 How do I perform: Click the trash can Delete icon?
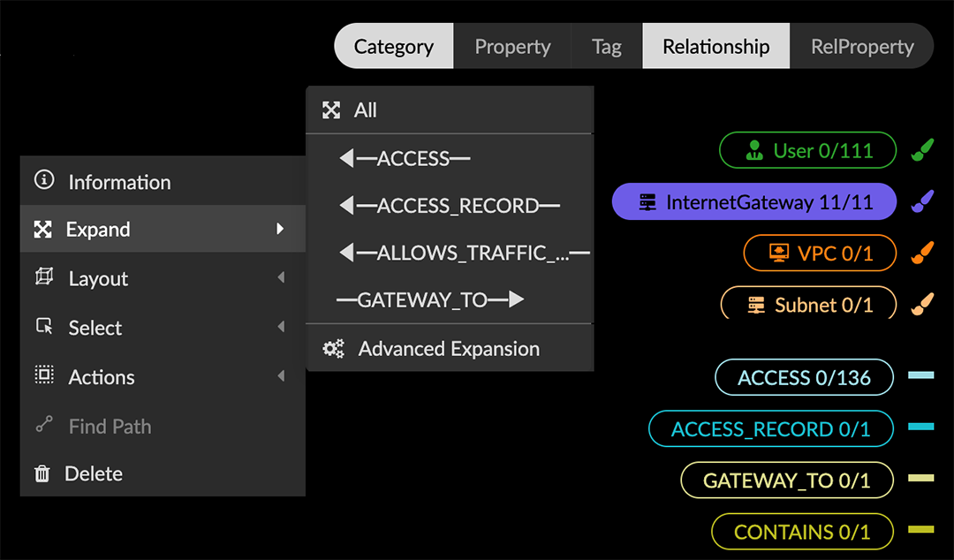pyautogui.click(x=42, y=474)
